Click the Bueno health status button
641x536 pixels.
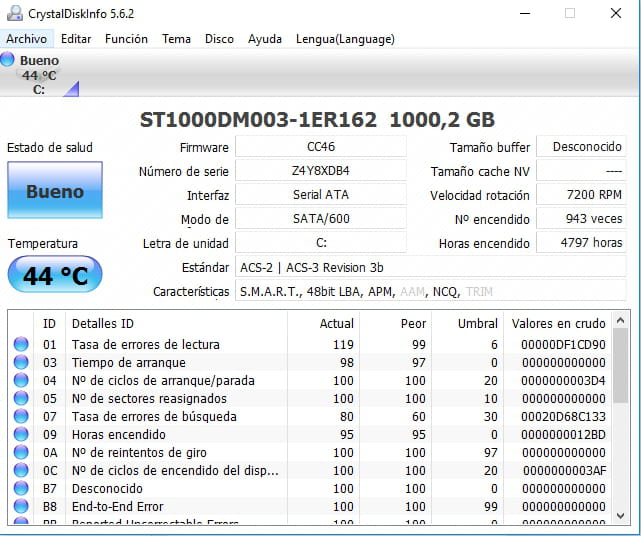pyautogui.click(x=55, y=190)
